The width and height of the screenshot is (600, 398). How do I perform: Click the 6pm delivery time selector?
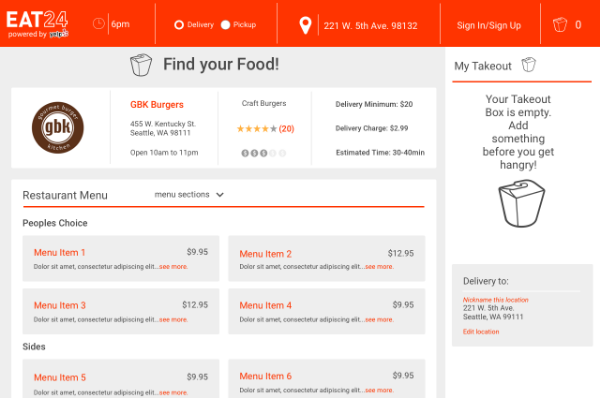tap(120, 24)
